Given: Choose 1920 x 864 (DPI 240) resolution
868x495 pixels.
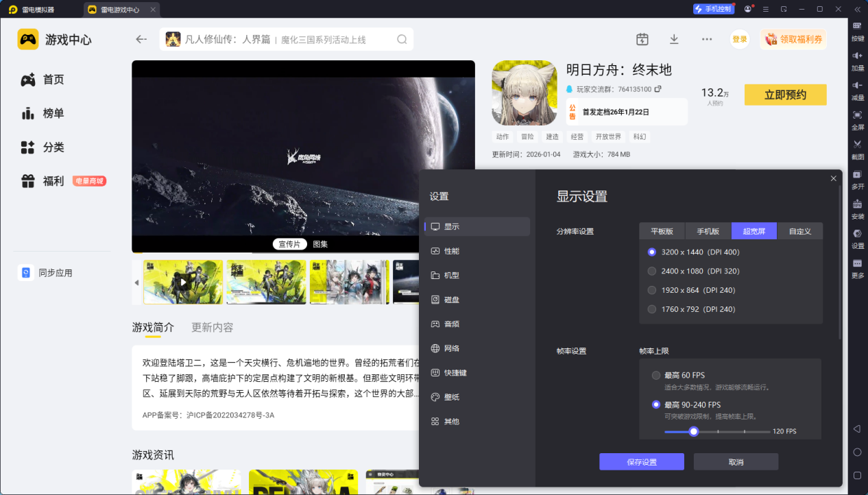Looking at the screenshot, I should pyautogui.click(x=652, y=290).
